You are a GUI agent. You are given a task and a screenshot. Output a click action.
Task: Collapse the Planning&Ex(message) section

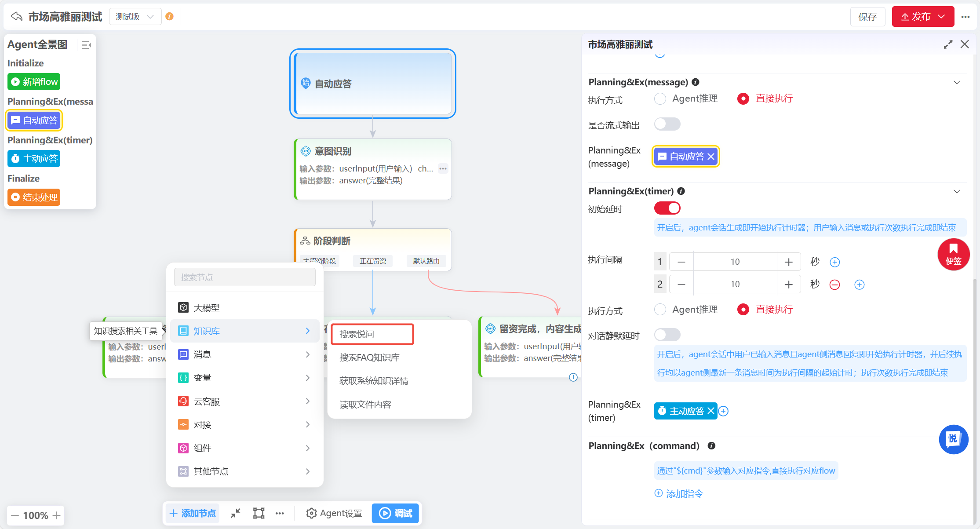[957, 82]
